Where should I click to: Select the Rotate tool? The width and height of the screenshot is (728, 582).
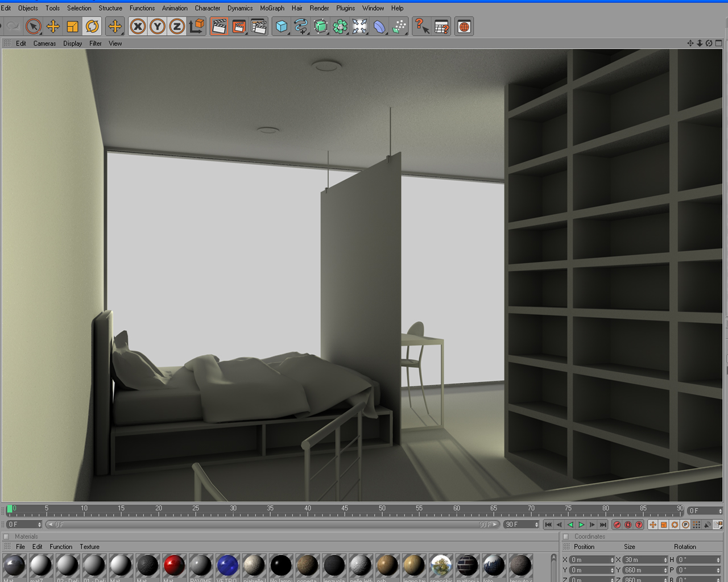92,26
